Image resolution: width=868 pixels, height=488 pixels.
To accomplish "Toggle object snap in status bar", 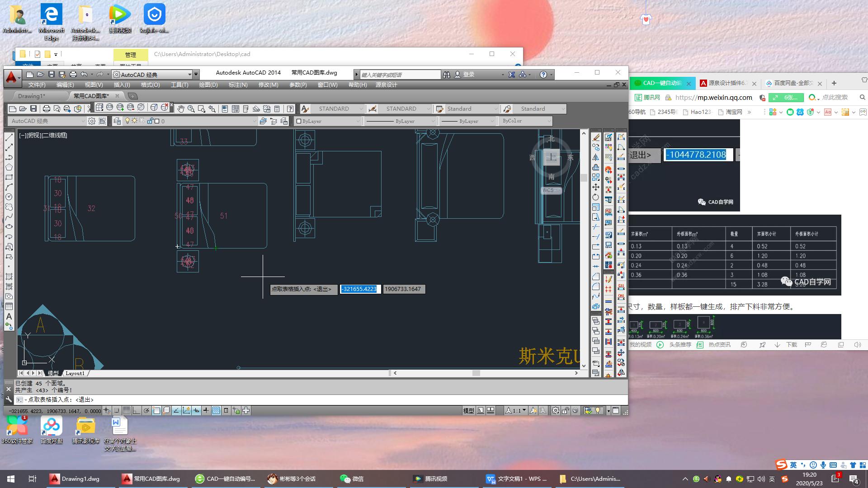I will coord(156,411).
